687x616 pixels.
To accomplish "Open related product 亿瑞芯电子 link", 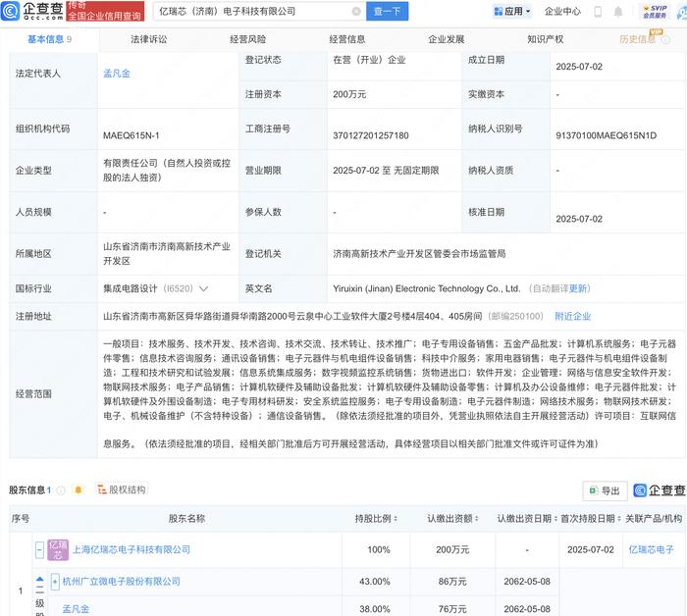I will coord(651,550).
